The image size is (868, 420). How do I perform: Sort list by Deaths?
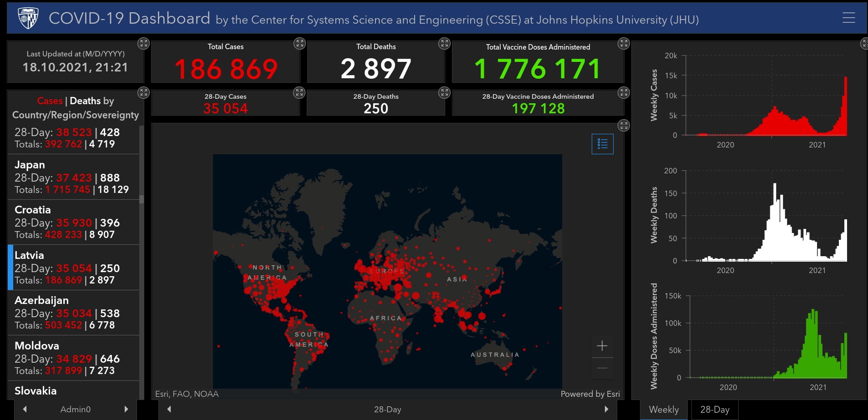click(x=85, y=101)
